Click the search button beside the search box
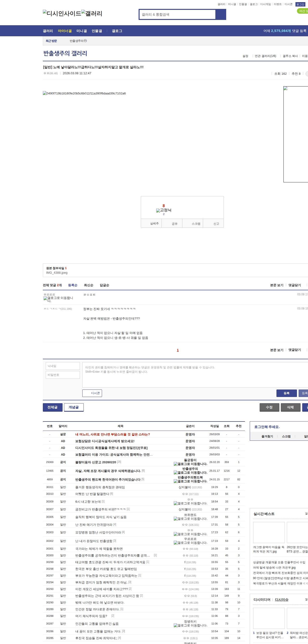This screenshot has width=308, height=644. [x=220, y=14]
